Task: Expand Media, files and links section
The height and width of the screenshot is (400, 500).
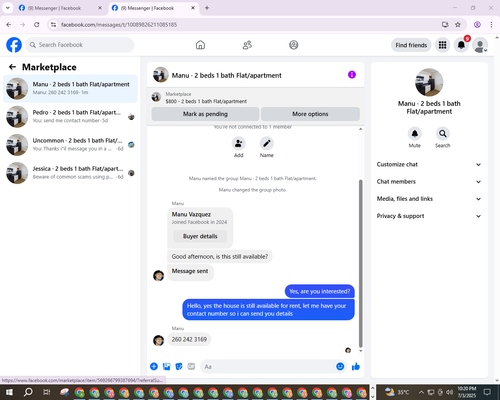Action: click(429, 199)
